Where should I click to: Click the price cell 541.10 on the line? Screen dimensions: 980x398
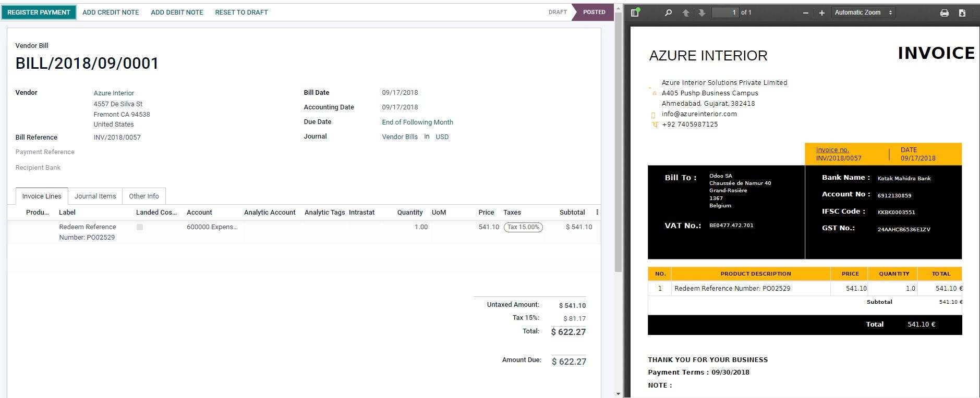[489, 227]
